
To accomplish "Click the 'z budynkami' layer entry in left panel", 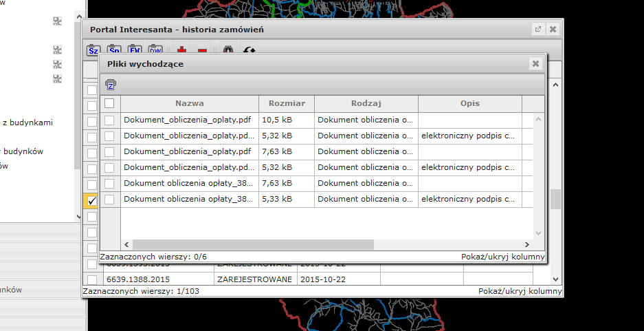I will pos(27,122).
